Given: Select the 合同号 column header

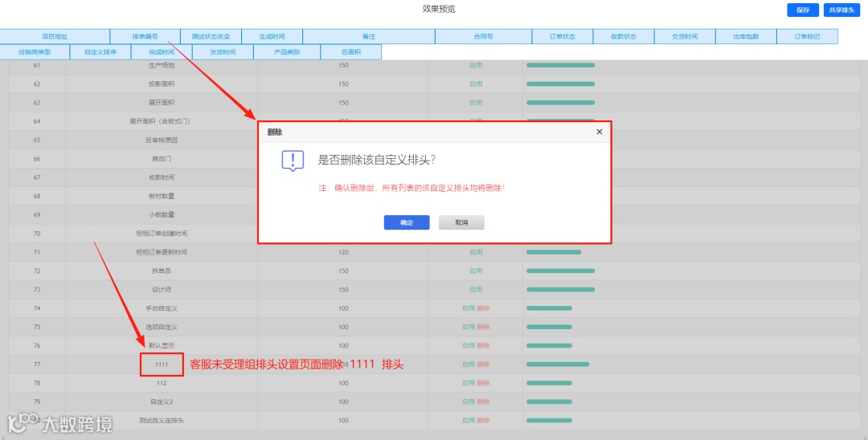Looking at the screenshot, I should click(x=484, y=36).
